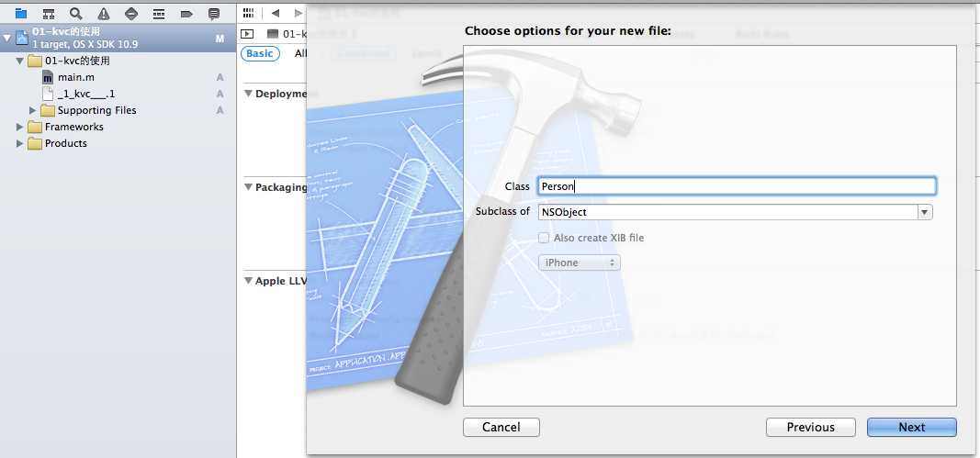This screenshot has width=980, height=458.
Task: Collapse the Apple LLVM settings section
Action: [x=248, y=281]
